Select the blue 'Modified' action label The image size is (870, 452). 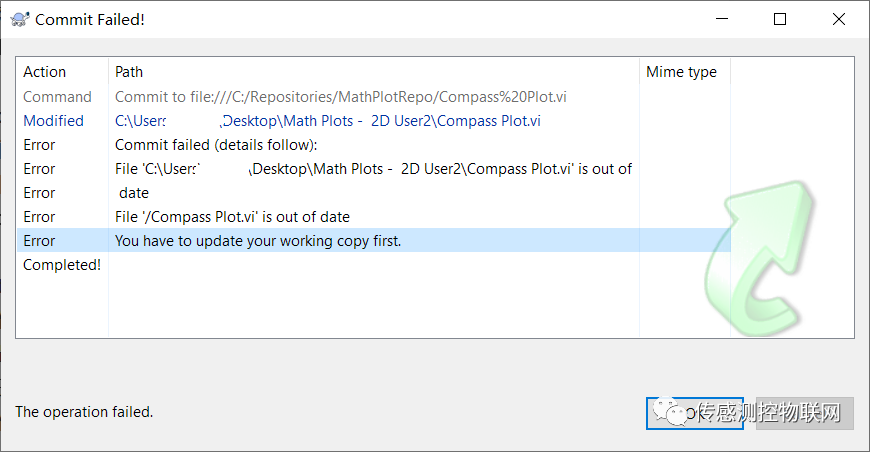(x=54, y=121)
